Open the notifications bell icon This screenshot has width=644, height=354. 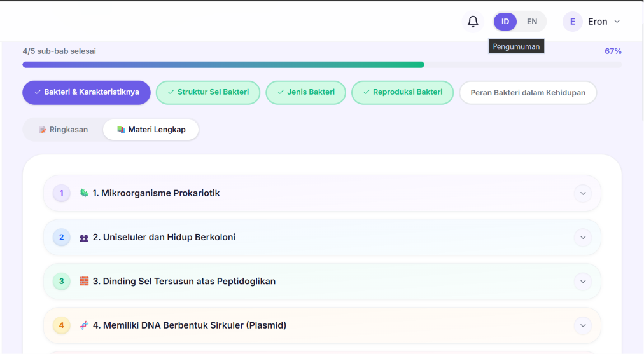[473, 22]
